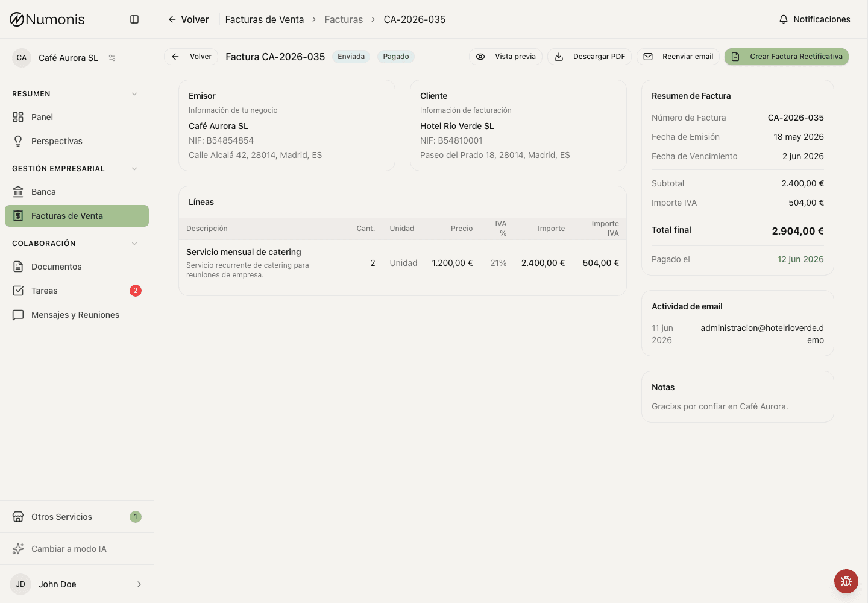Click Facturas de Venta breadcrumb
This screenshot has width=868, height=603.
tap(265, 19)
